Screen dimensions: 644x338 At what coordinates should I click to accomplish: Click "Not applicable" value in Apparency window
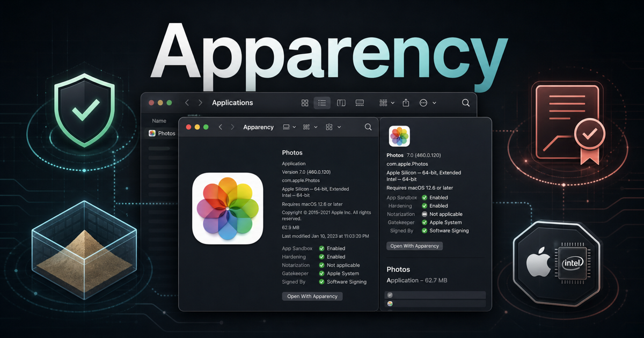[343, 265]
